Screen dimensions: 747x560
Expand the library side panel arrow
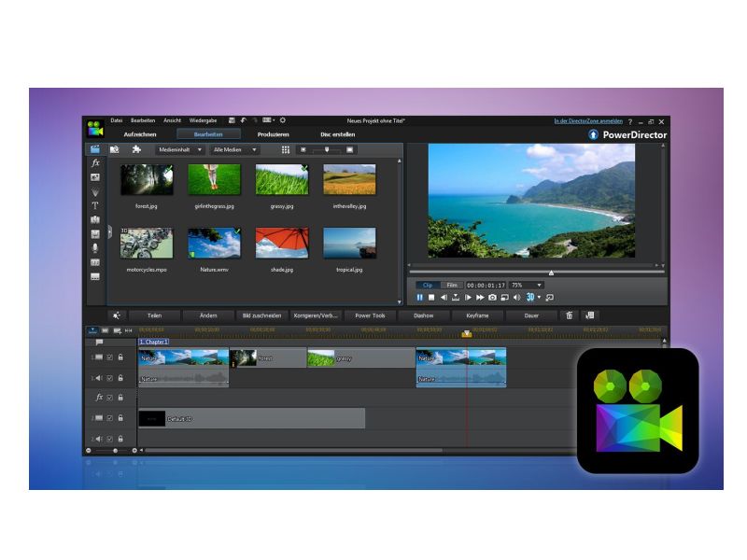pos(109,232)
